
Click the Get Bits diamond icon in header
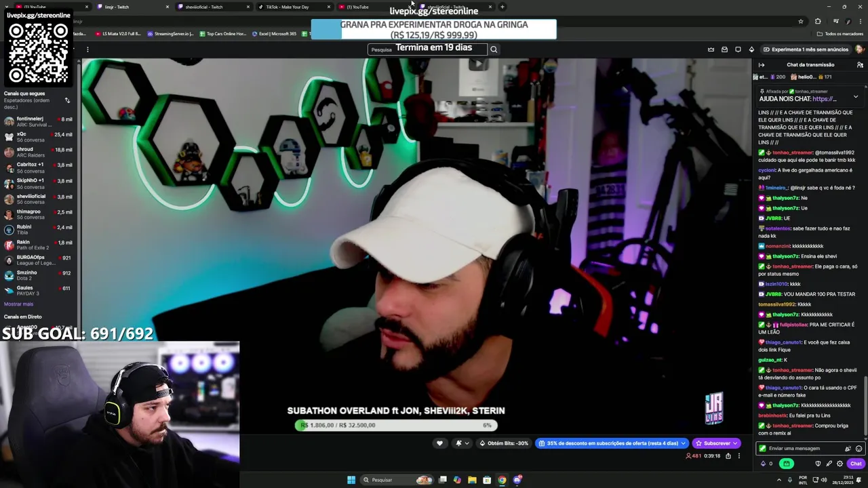coord(751,49)
